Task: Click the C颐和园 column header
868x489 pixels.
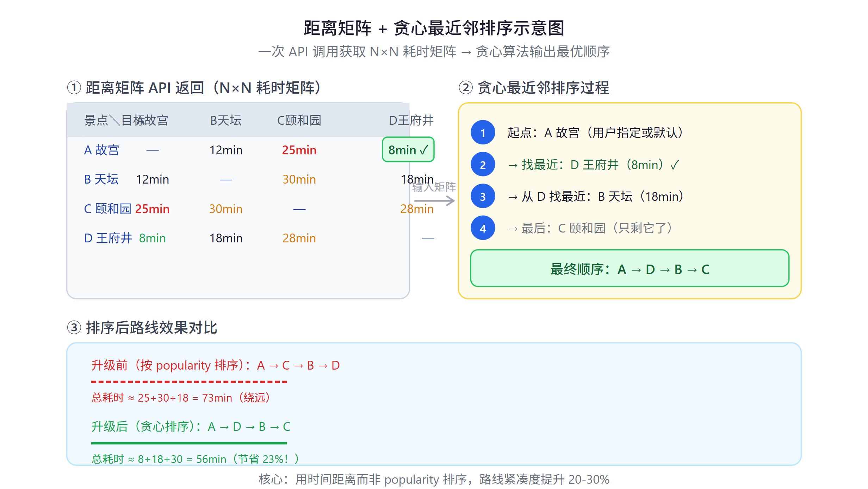Action: click(x=299, y=120)
